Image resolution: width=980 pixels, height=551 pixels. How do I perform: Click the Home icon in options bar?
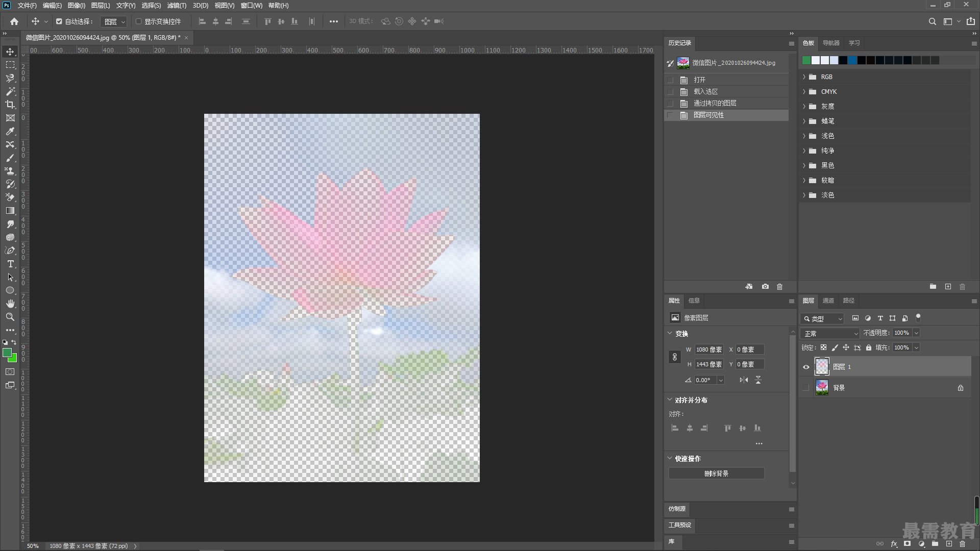(x=14, y=21)
